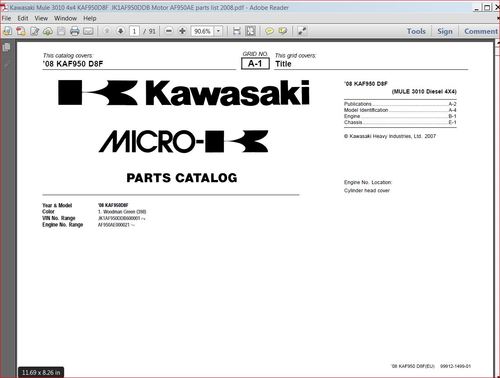Click the Chassis contents entry
This screenshot has width=500, height=378.
coord(400,122)
